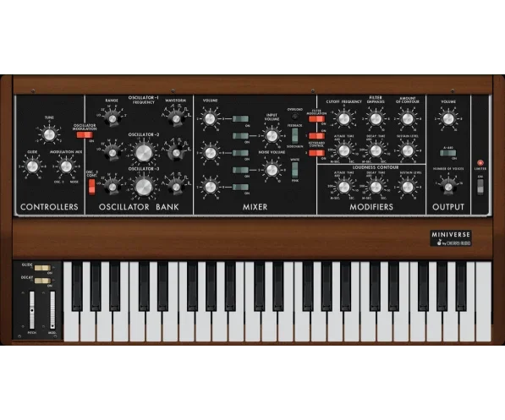Toggle the Osc. 3 Control red switch
Viewport: 505px width, 420px height.
click(x=92, y=187)
